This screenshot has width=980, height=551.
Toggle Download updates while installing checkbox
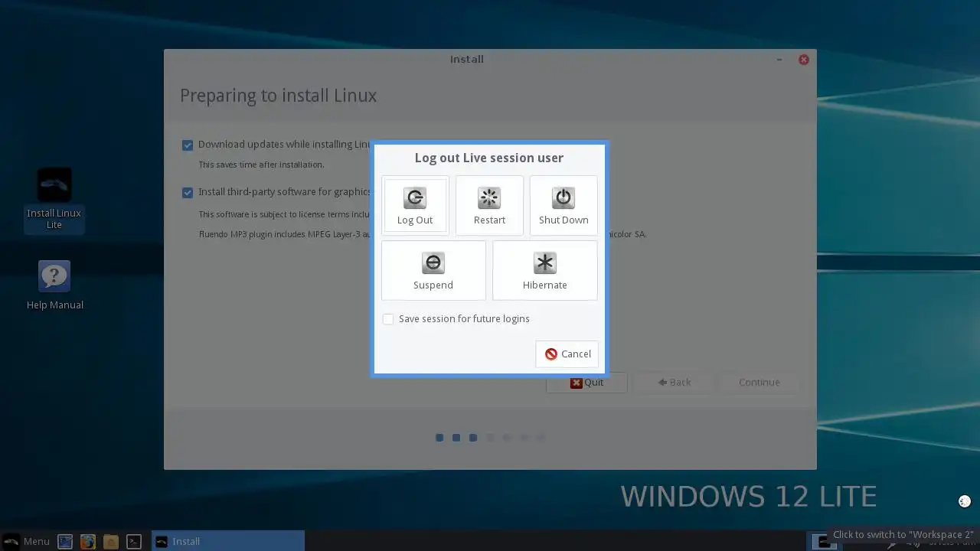188,145
